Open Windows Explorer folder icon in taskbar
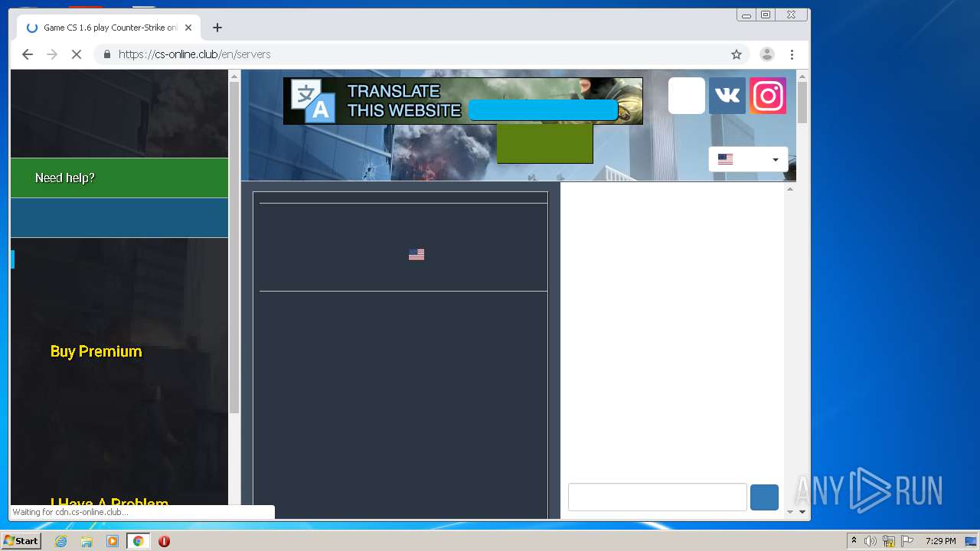This screenshot has width=980, height=551. pos(87,541)
